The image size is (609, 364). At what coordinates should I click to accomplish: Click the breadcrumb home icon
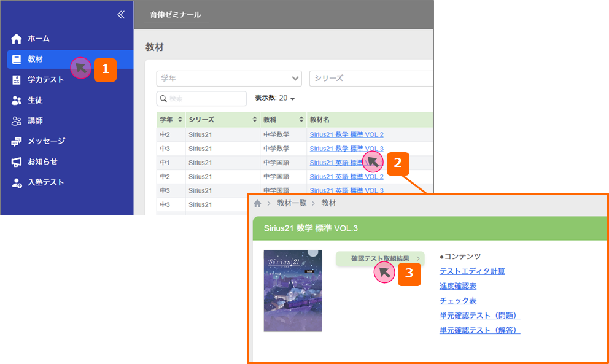pyautogui.click(x=258, y=203)
